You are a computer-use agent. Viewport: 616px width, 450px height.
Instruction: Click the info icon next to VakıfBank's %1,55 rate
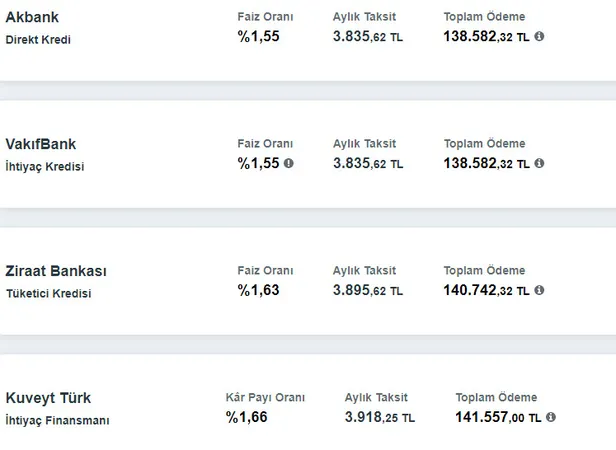[289, 163]
